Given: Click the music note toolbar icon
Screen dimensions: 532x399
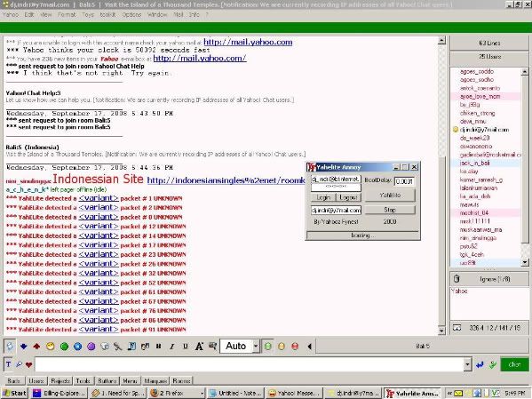Looking at the screenshot, I should click(131, 347).
